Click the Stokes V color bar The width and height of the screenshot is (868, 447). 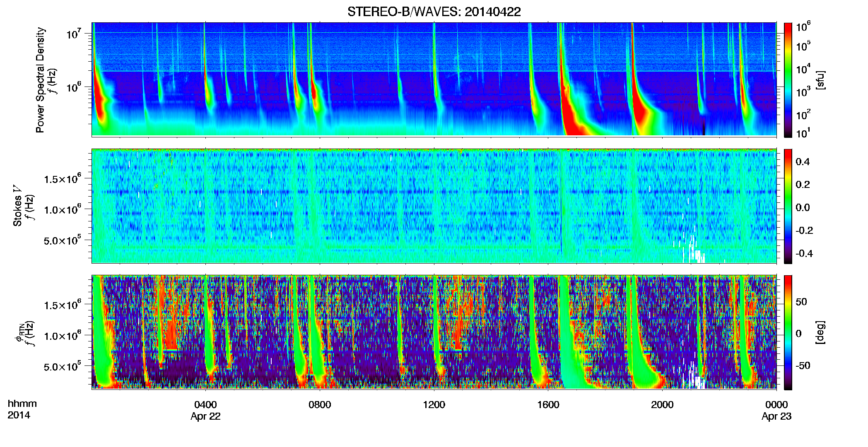[x=788, y=206]
